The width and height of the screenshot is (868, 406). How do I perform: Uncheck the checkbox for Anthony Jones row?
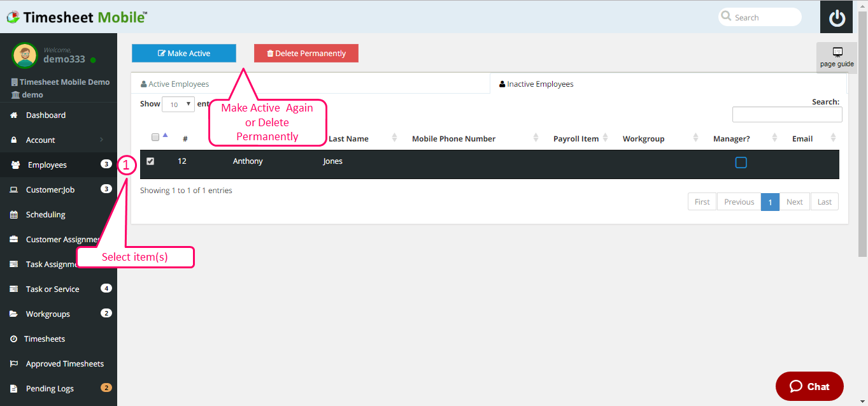pyautogui.click(x=150, y=161)
